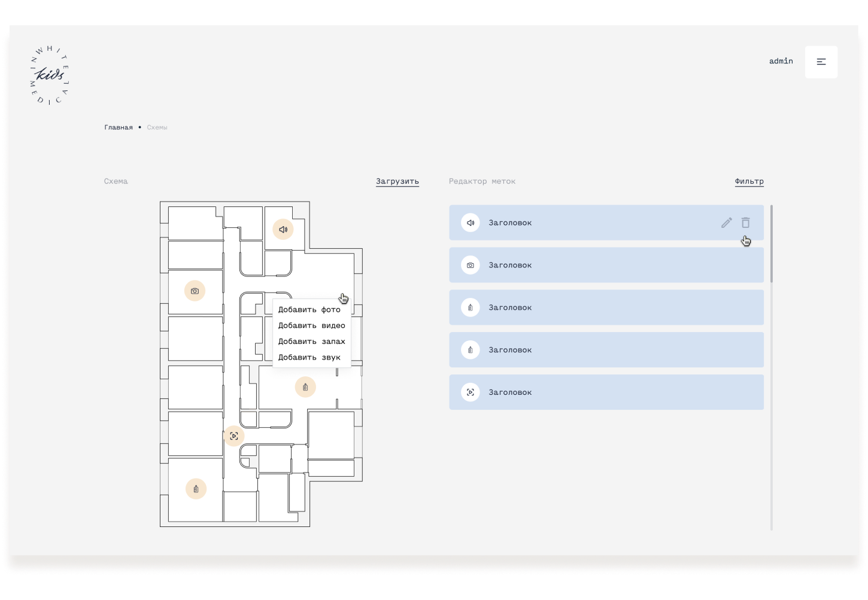Click the label list vertical scrollbar
This screenshot has width=868, height=600.
pos(771,244)
